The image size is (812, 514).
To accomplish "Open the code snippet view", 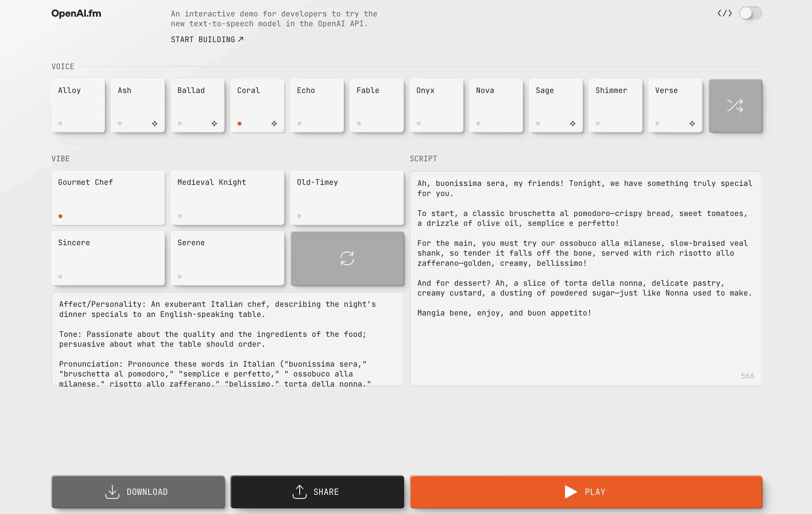I will click(724, 13).
